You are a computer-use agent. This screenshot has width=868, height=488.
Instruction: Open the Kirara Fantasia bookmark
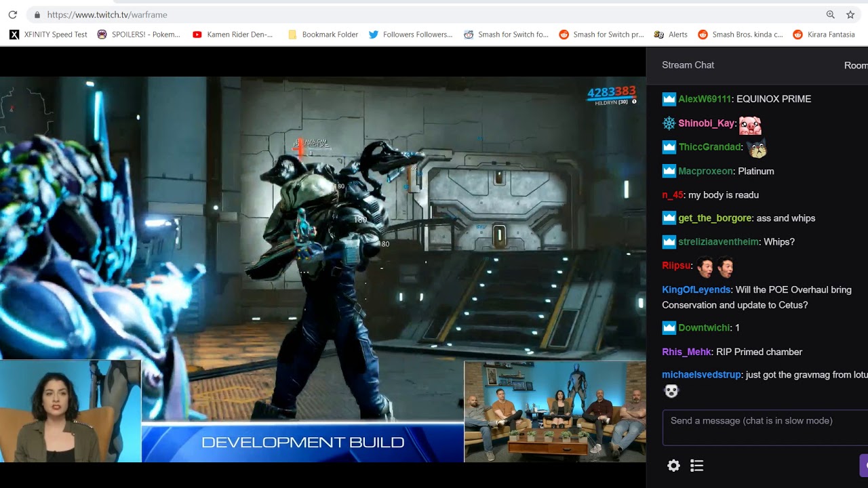coord(824,35)
